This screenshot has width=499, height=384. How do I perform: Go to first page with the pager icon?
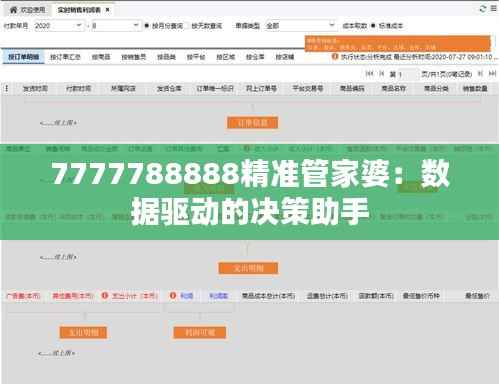[369, 74]
